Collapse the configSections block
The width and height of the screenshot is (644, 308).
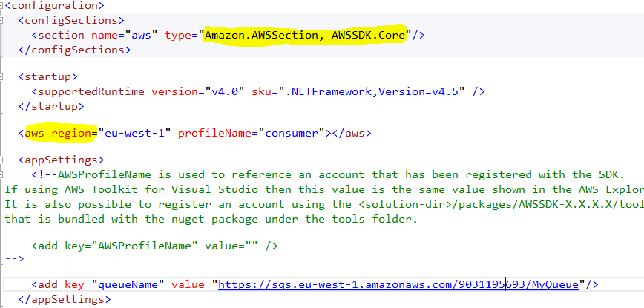(1, 20)
